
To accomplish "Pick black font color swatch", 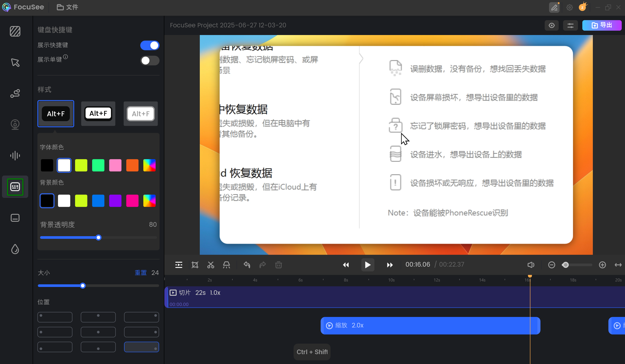I will (47, 165).
